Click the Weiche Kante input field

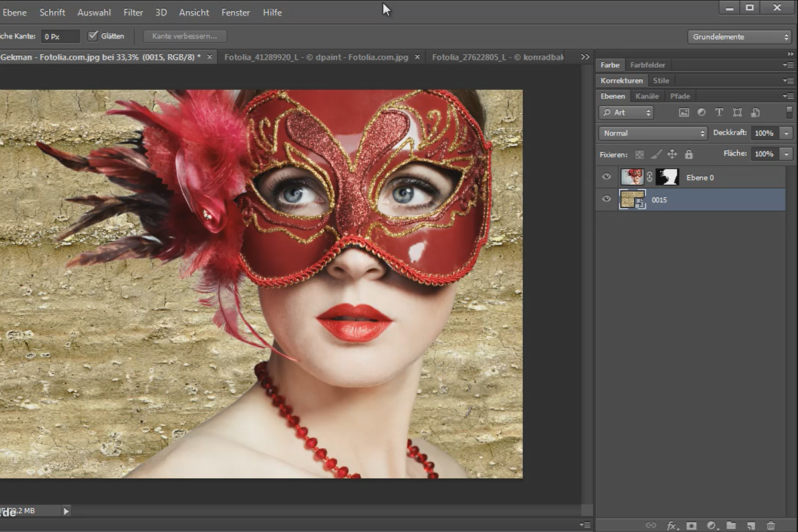click(60, 37)
